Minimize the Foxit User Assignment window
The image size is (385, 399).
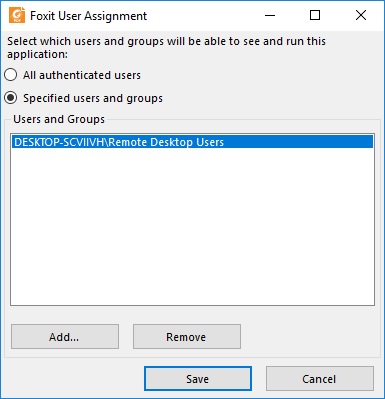coord(270,15)
